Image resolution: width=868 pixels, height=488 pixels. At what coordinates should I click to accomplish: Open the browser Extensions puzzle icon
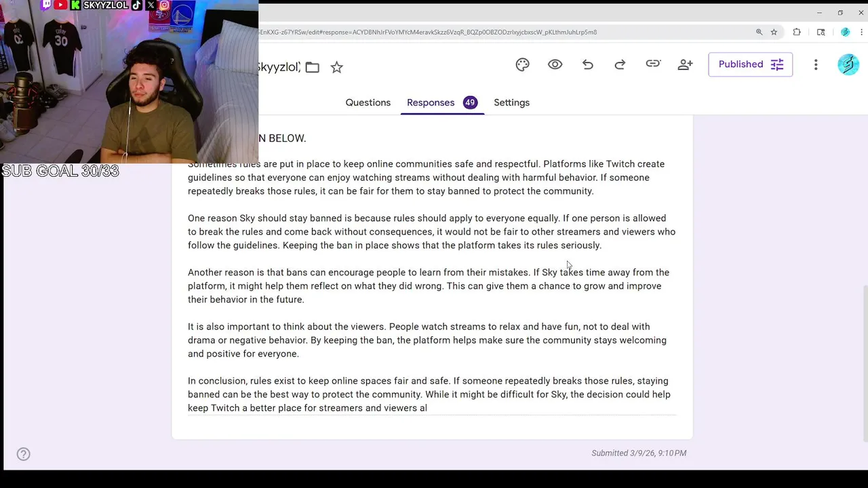(x=797, y=32)
